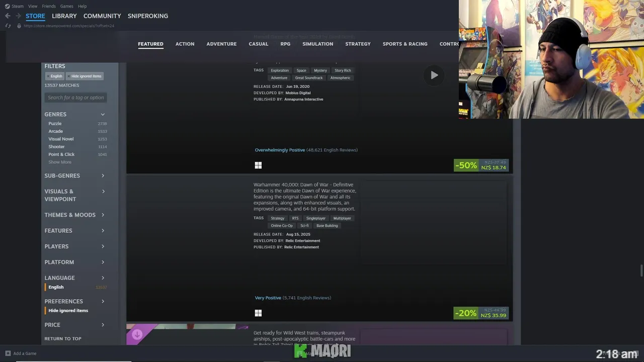Expand the PLATFORM filter section

[75, 262]
